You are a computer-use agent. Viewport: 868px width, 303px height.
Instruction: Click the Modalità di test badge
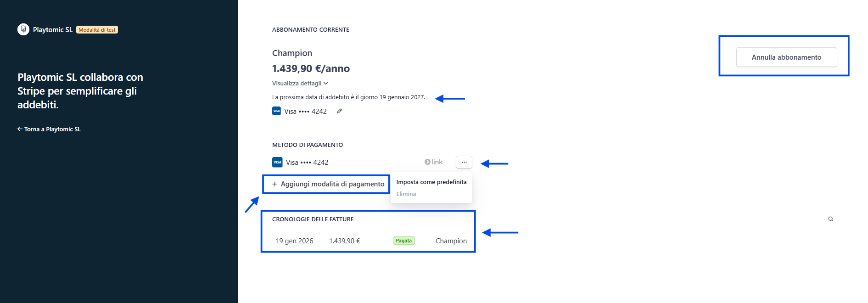pyautogui.click(x=97, y=30)
